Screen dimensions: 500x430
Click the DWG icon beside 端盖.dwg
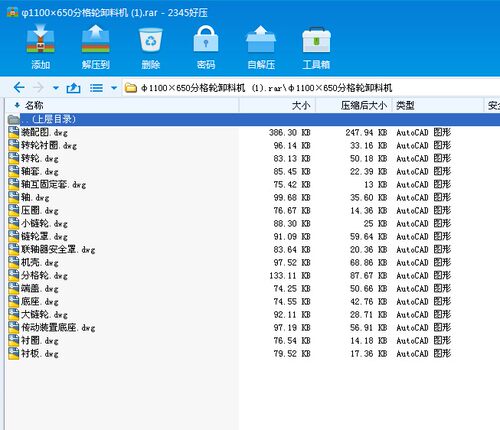pyautogui.click(x=14, y=289)
